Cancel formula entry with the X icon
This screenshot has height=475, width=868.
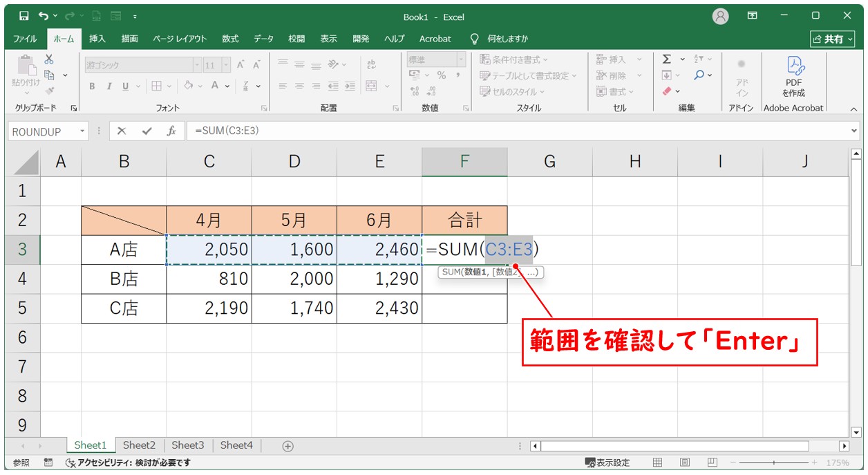coord(122,131)
